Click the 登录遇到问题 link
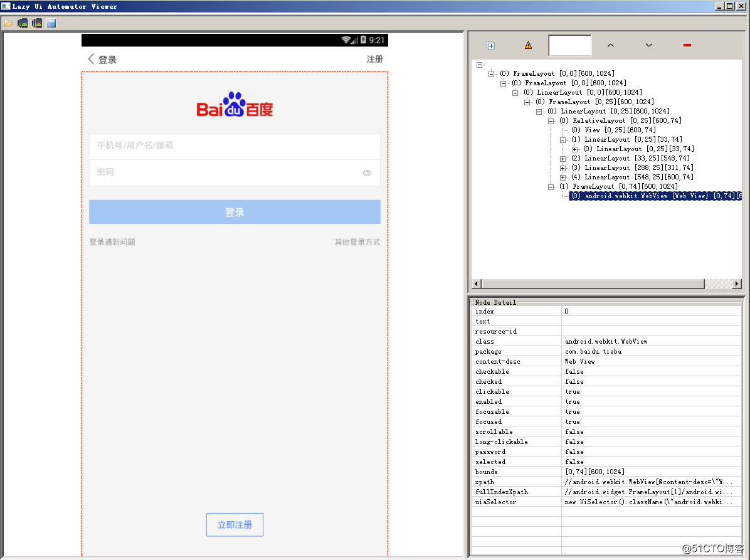 click(112, 242)
